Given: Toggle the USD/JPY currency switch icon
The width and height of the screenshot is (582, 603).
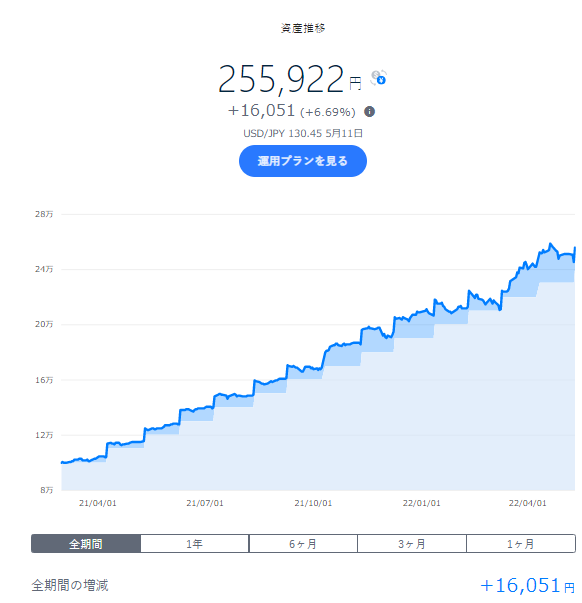Looking at the screenshot, I should pos(378,78).
